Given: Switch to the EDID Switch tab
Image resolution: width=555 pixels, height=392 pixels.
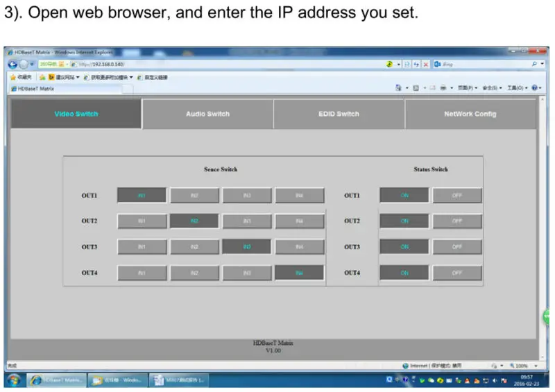Looking at the screenshot, I should pos(339,114).
